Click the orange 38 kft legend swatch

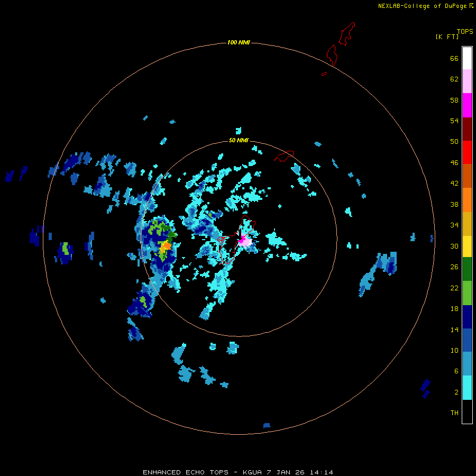pos(467,200)
